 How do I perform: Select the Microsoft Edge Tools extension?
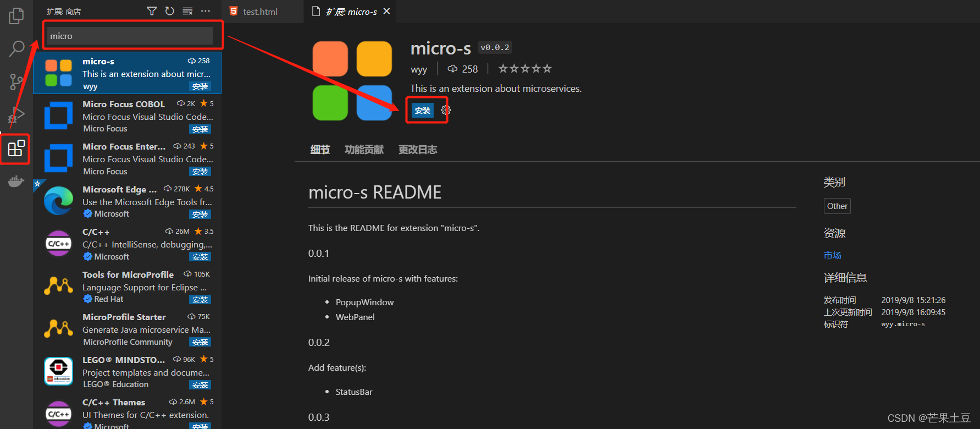[128, 201]
